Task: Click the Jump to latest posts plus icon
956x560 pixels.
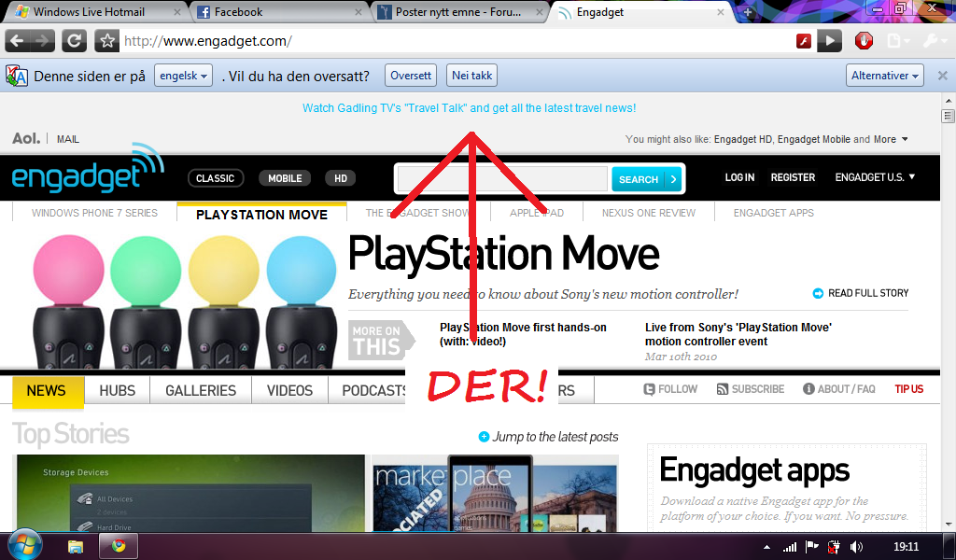Action: click(x=484, y=436)
